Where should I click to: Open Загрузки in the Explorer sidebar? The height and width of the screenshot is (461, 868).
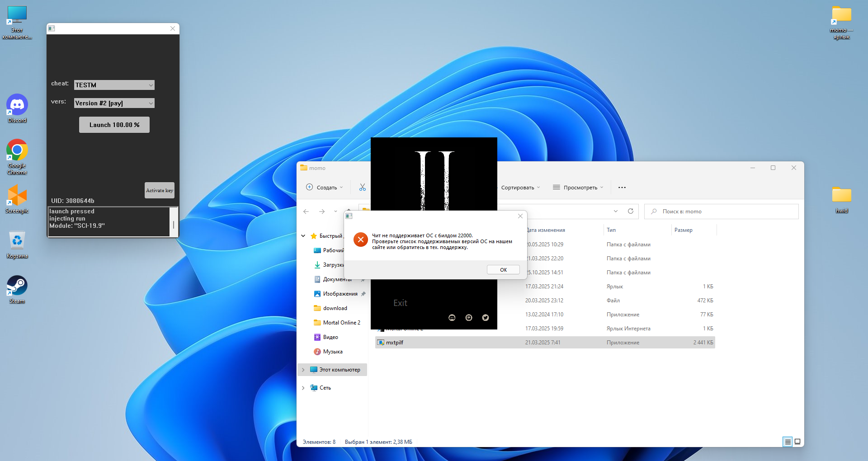(329, 265)
